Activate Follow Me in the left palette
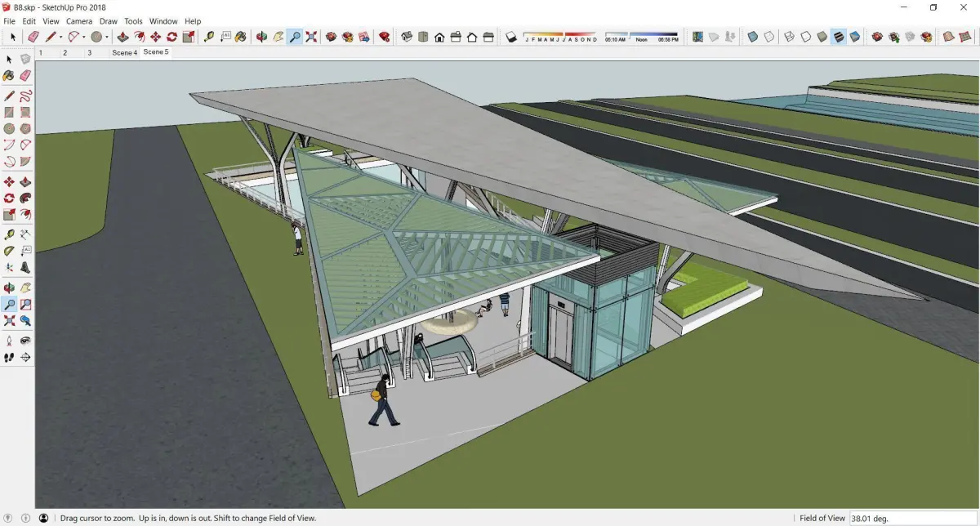The width and height of the screenshot is (980, 526). coord(26,198)
